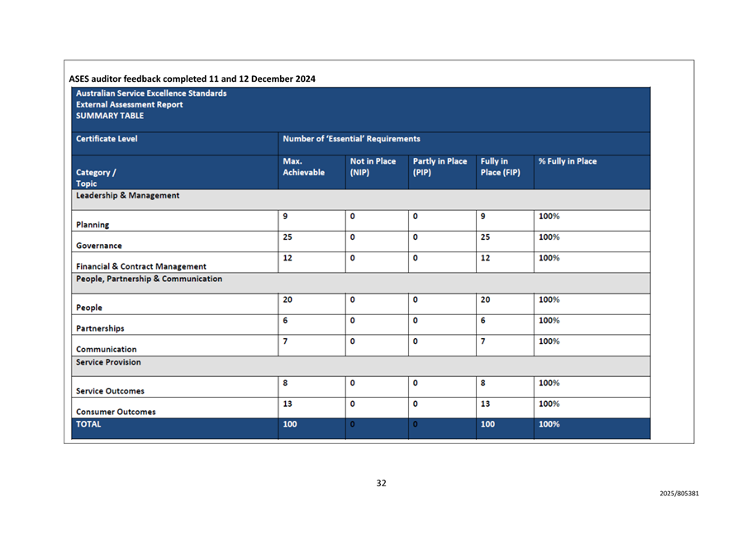This screenshot has width=756, height=535.
Task: Select the 'Not in Place (NIP)' column header
Action: [373, 168]
